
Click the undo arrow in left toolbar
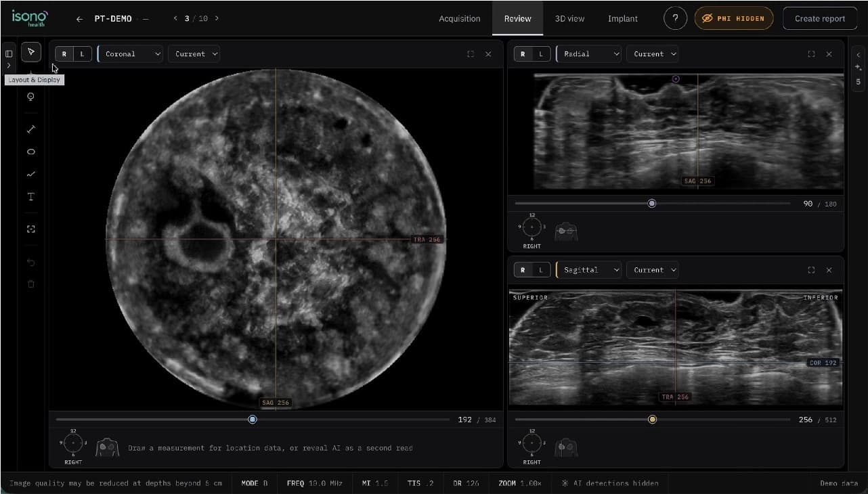30,262
